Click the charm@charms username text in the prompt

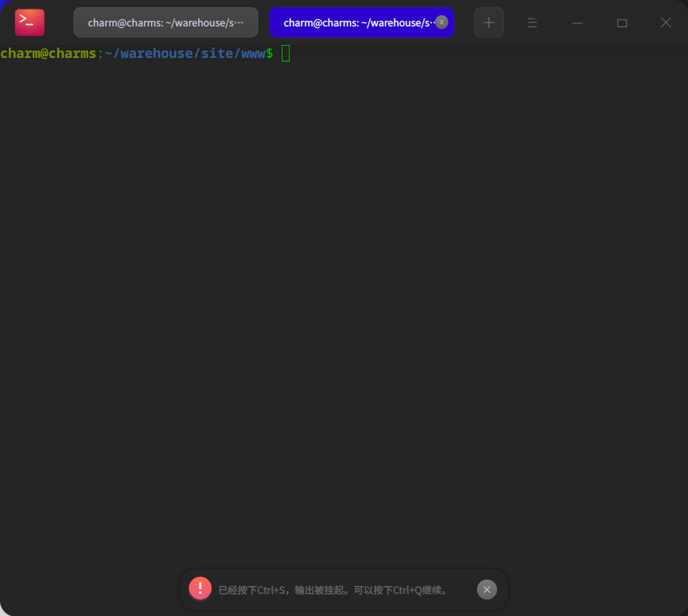(x=47, y=53)
